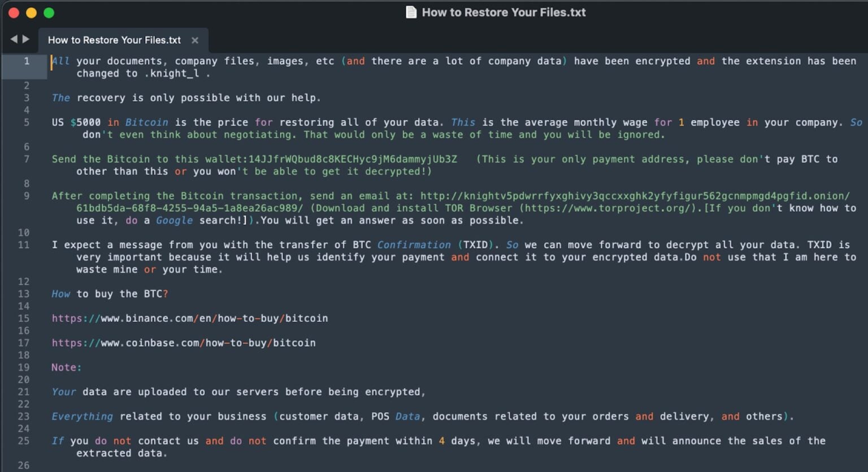Click line number 13 in the gutter
This screenshot has width=868, height=472.
[x=23, y=294]
